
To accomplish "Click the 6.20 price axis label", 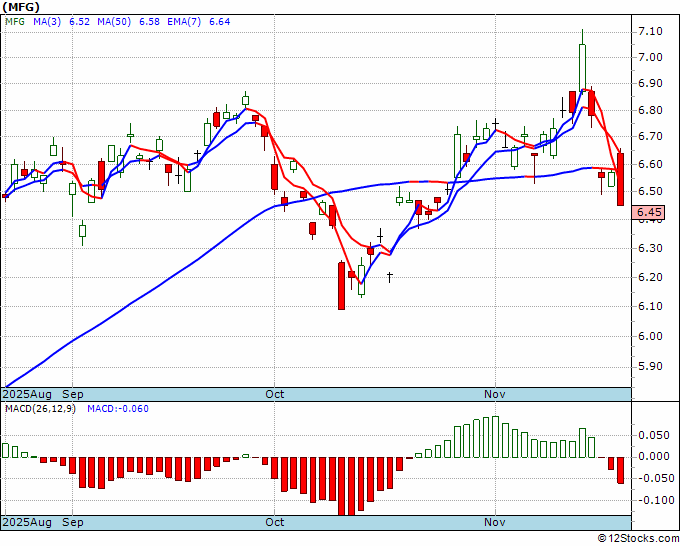I will pos(650,277).
